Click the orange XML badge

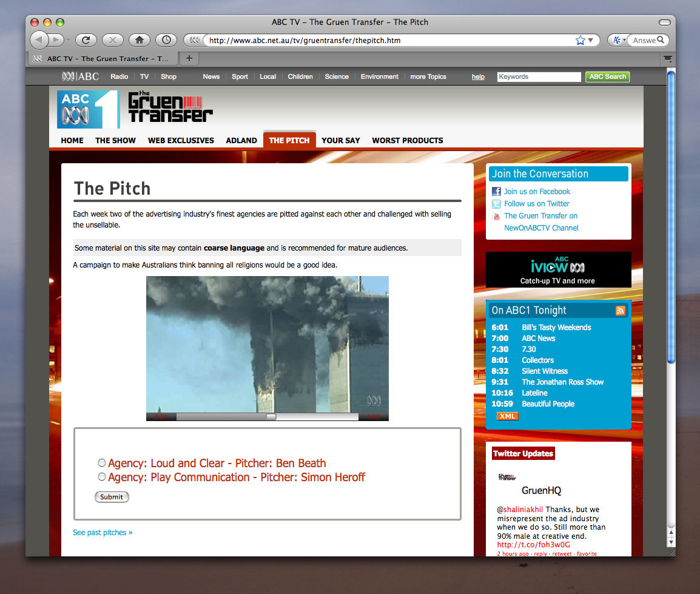point(507,416)
